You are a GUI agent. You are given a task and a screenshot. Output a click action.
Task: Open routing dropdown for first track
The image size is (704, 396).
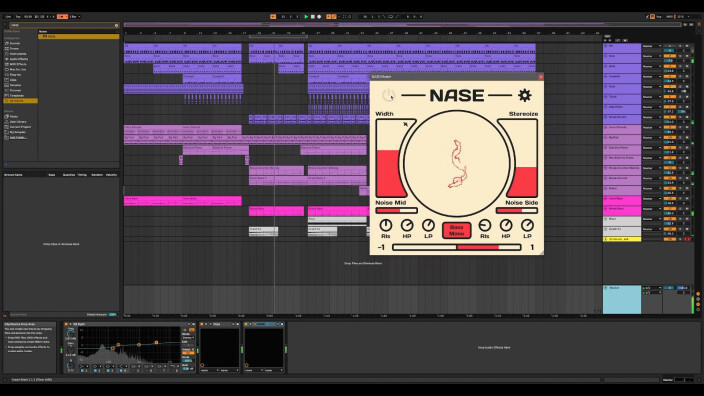point(651,46)
